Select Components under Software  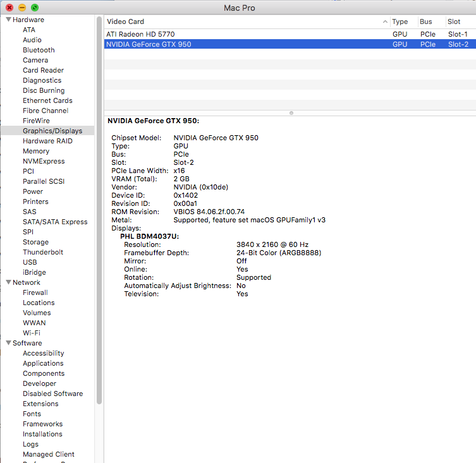click(44, 373)
